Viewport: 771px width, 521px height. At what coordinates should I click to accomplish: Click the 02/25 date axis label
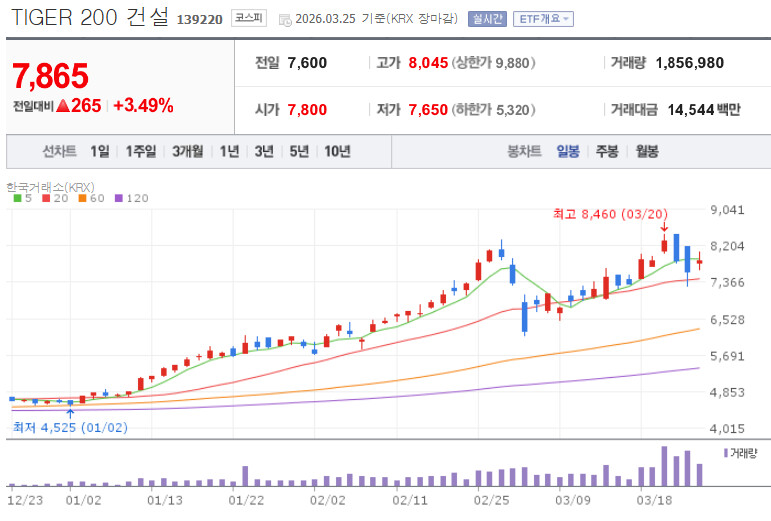(491, 500)
